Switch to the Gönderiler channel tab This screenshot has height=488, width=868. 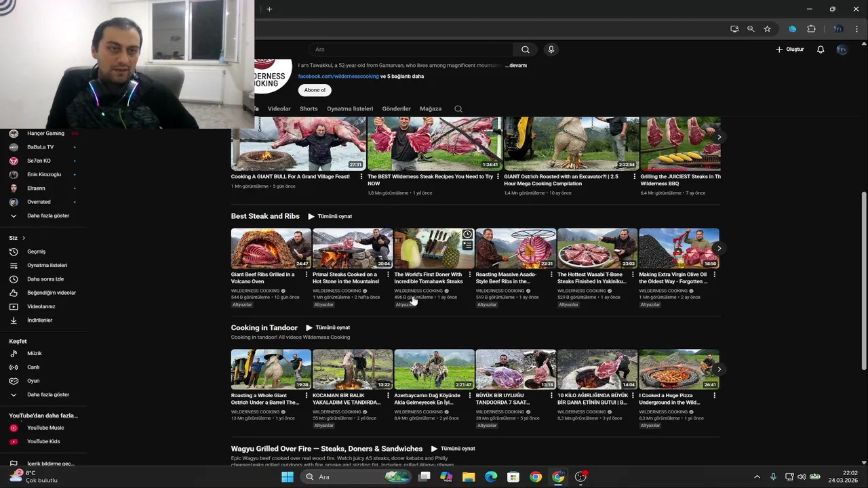(x=397, y=108)
